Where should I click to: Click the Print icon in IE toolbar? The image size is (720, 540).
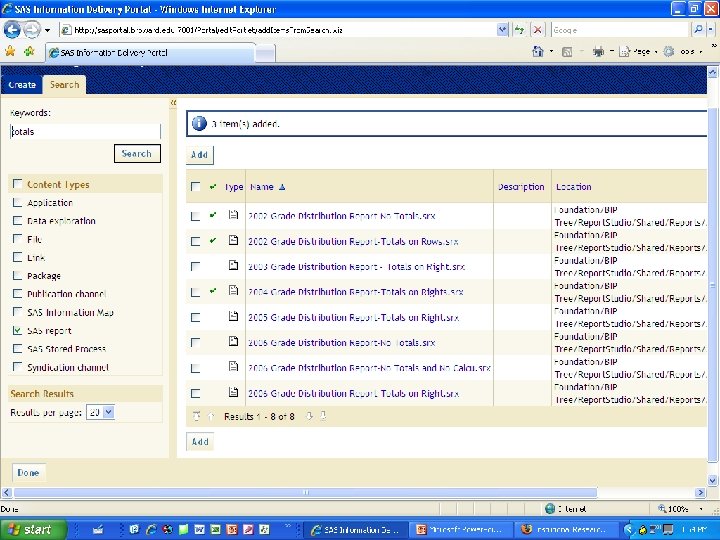(598, 52)
